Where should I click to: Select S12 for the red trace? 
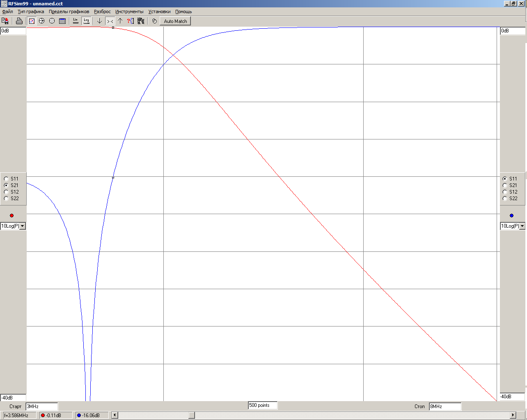[x=6, y=192]
